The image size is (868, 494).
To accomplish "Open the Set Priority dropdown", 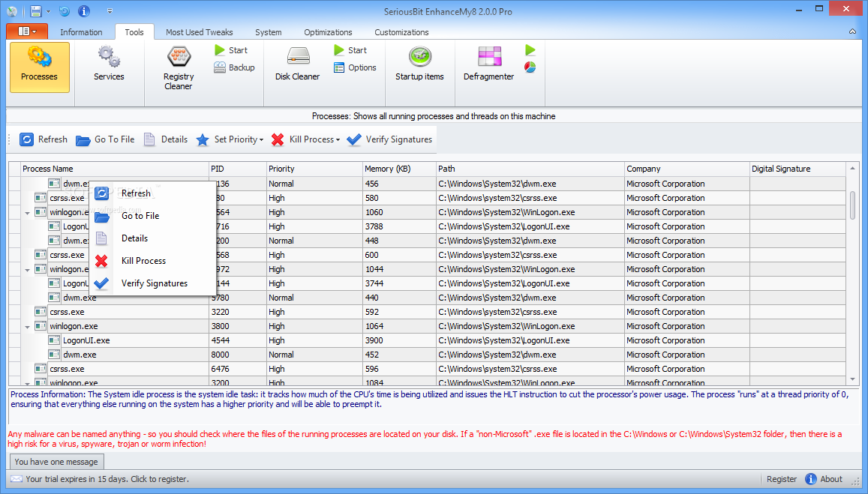I will tap(229, 139).
